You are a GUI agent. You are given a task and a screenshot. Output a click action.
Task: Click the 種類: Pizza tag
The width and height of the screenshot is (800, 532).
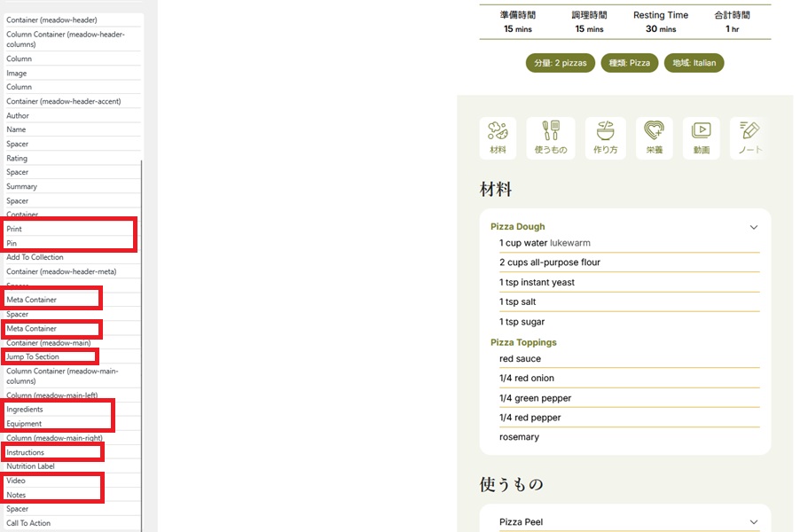(x=627, y=63)
